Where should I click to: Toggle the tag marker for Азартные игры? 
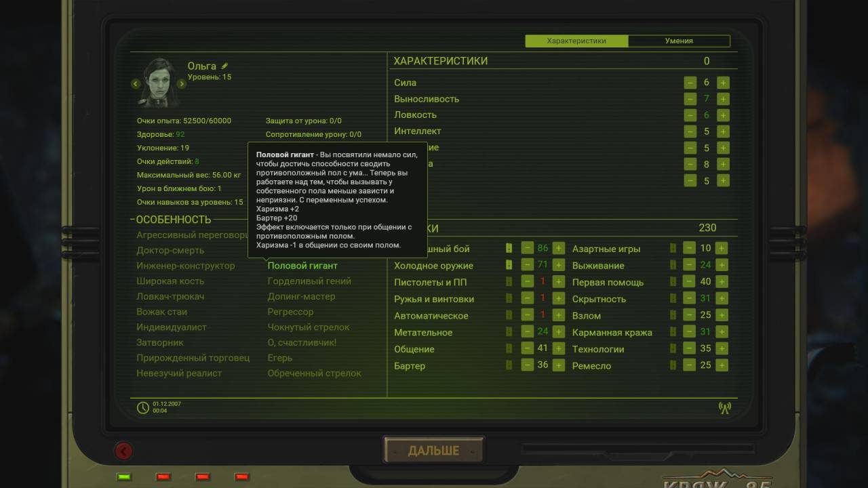click(673, 249)
